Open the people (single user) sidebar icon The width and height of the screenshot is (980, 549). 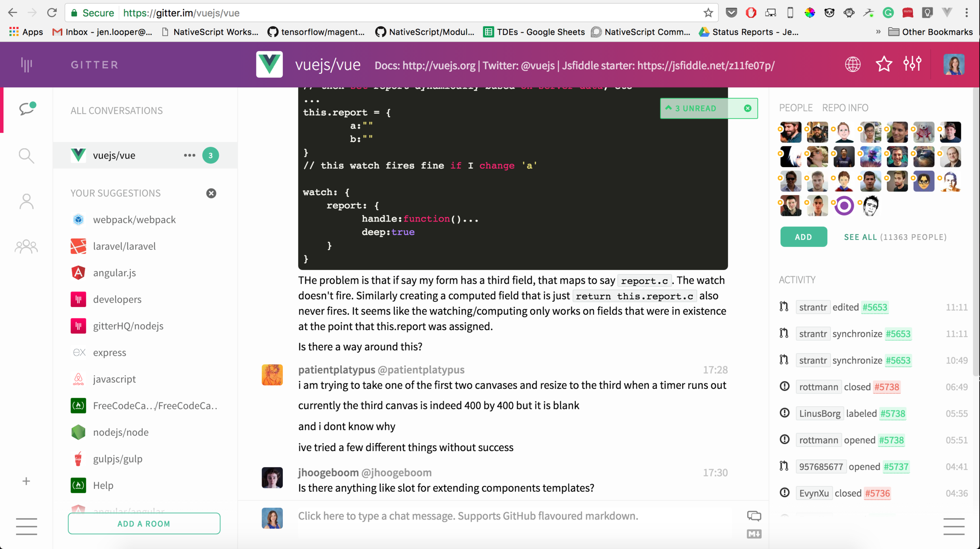point(26,201)
